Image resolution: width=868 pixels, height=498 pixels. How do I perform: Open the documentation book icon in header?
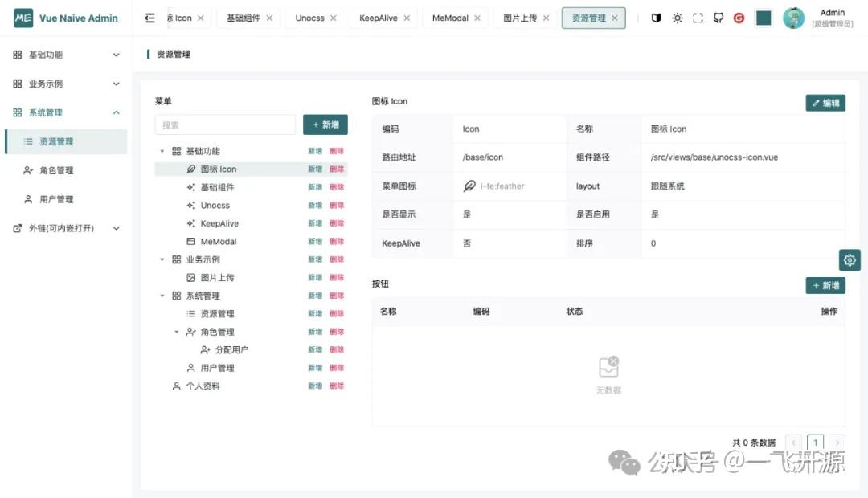click(656, 18)
